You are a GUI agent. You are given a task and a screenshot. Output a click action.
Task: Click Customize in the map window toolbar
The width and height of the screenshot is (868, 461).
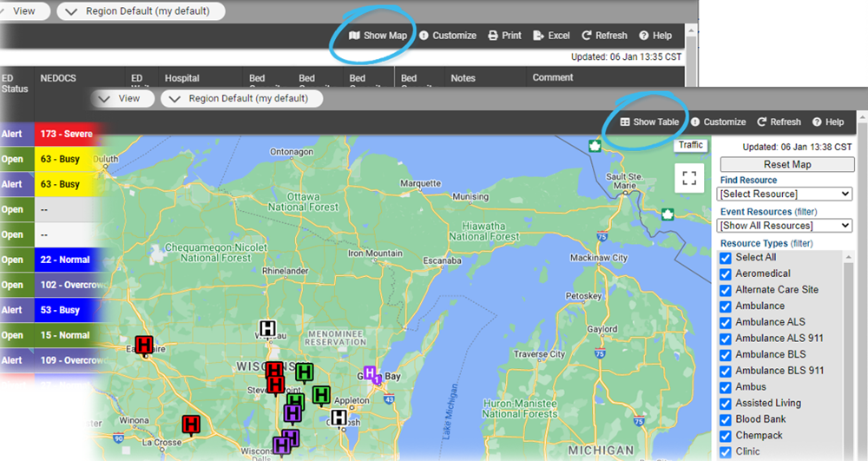click(x=719, y=122)
